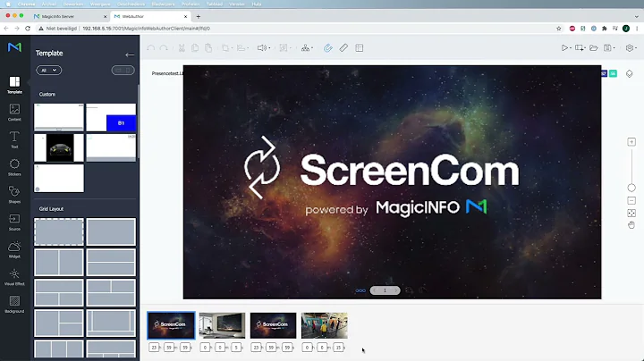Screen dimensions: 644x361
Task: Open the arrange order dropdown
Action: coord(227,48)
